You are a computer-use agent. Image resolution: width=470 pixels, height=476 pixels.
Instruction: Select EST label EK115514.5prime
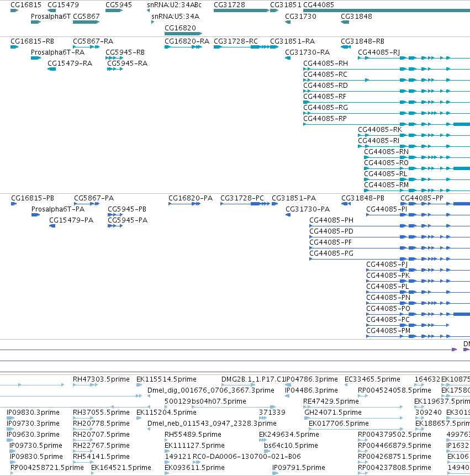click(x=166, y=379)
